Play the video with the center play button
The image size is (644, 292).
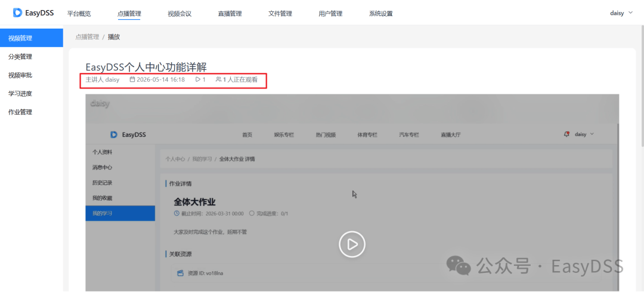click(352, 244)
